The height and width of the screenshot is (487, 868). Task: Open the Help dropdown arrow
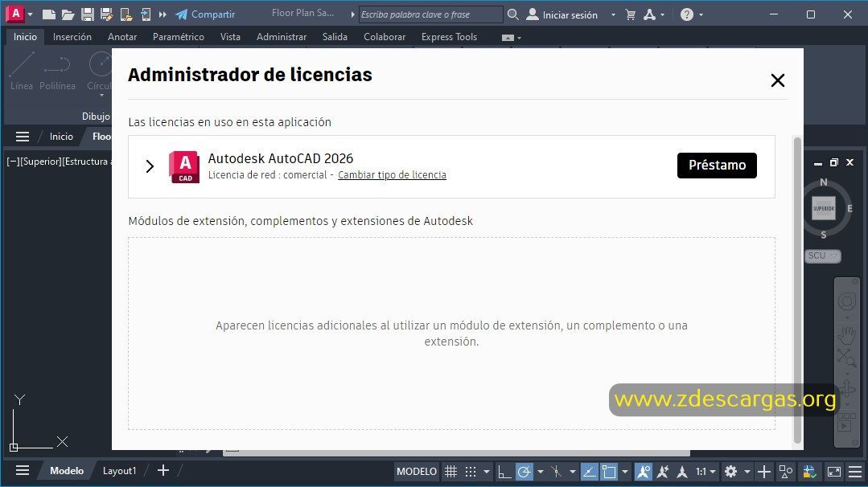pos(701,15)
